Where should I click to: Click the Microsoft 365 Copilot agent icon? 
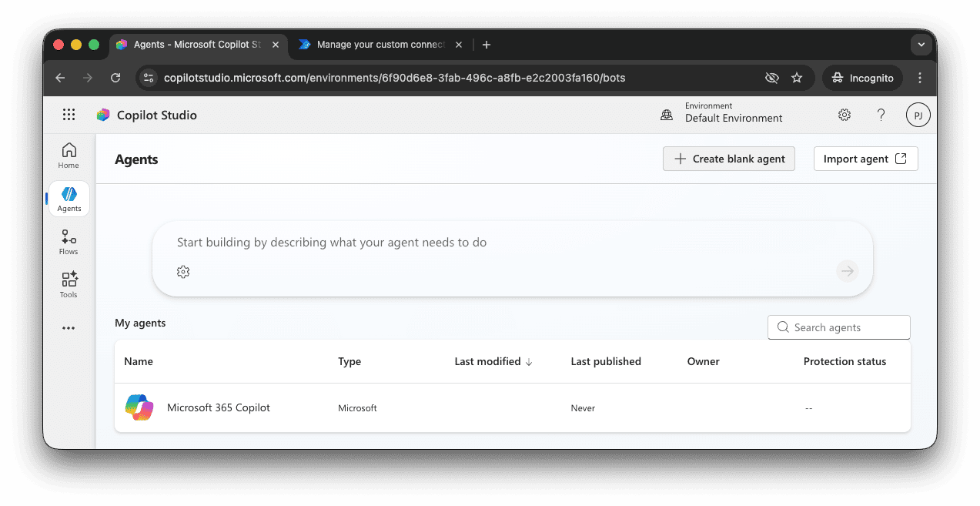click(x=139, y=407)
